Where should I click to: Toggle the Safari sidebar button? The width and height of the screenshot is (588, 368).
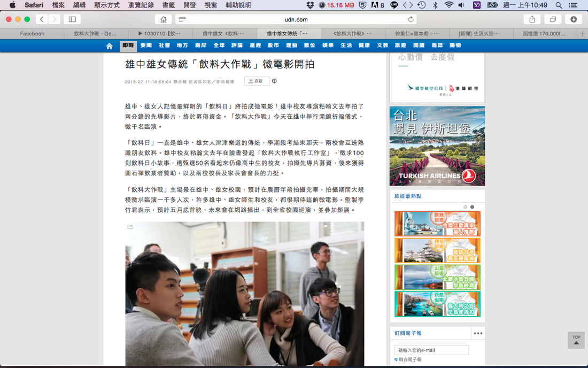pos(72,19)
